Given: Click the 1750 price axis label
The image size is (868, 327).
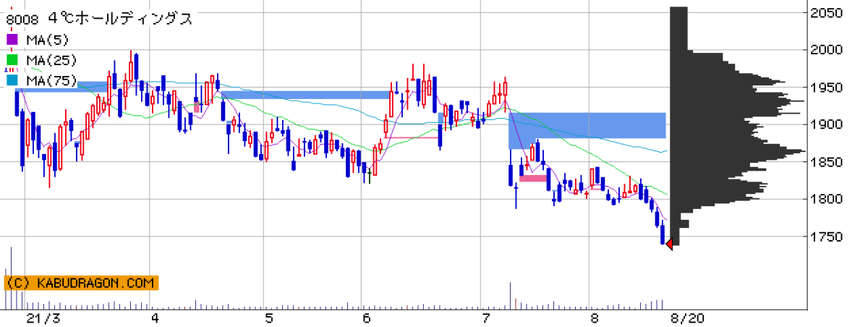Looking at the screenshot, I should tap(828, 237).
